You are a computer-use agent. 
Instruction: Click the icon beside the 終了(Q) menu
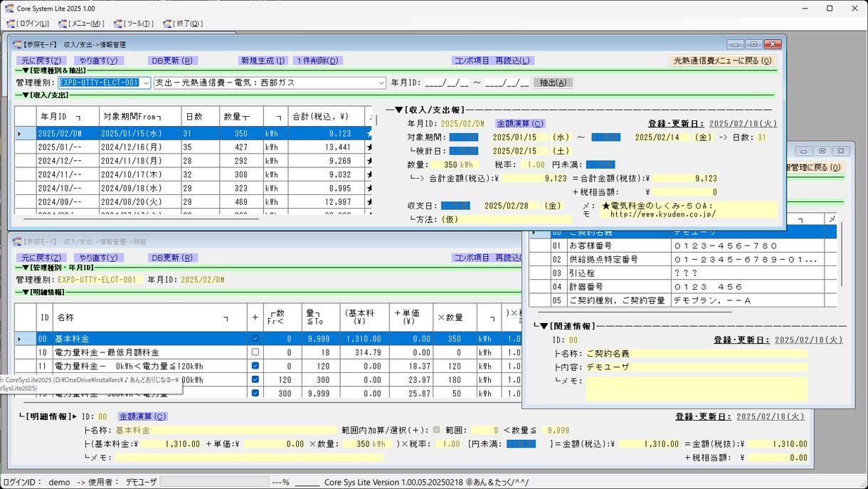tap(167, 23)
